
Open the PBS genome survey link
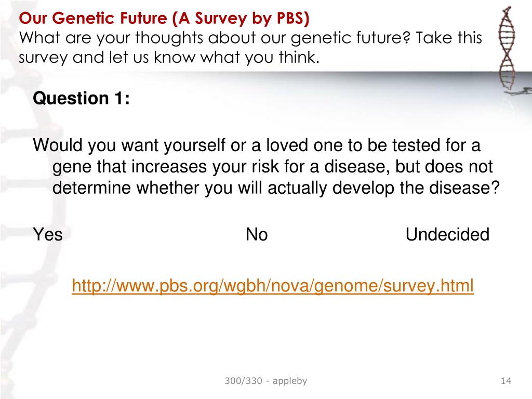coord(272,286)
